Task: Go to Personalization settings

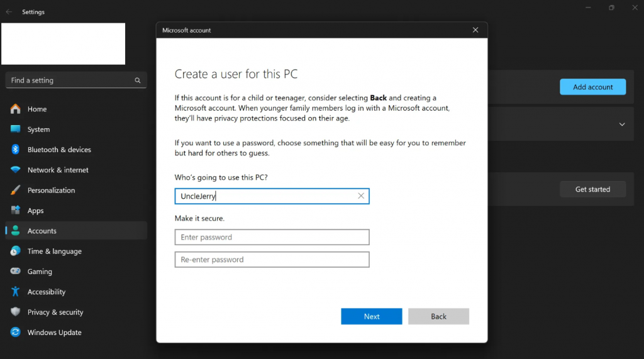Action: 76,190
